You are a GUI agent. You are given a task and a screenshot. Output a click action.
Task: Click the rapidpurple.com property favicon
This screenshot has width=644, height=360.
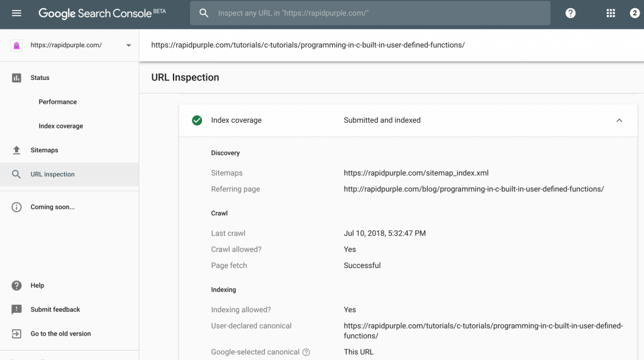(x=16, y=45)
